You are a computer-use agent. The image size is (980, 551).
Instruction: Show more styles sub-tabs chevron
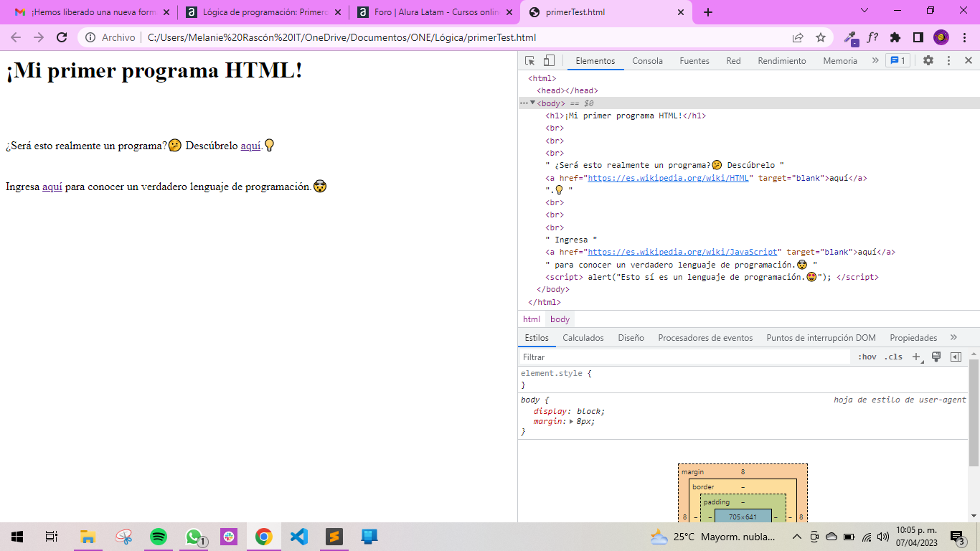click(953, 337)
